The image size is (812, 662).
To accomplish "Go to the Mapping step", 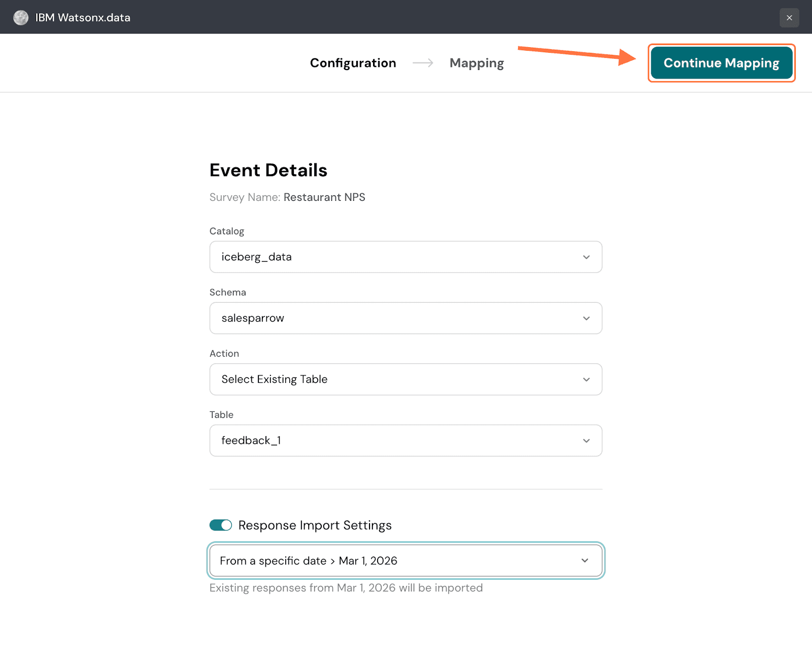I will (x=477, y=63).
